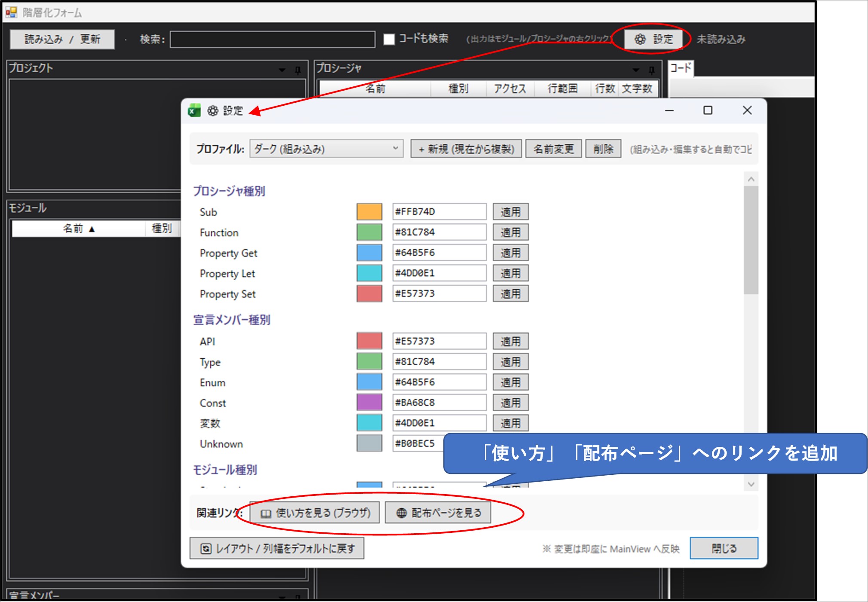This screenshot has width=868, height=602.
Task: Sort procedures by 種別 column header
Action: click(x=458, y=89)
